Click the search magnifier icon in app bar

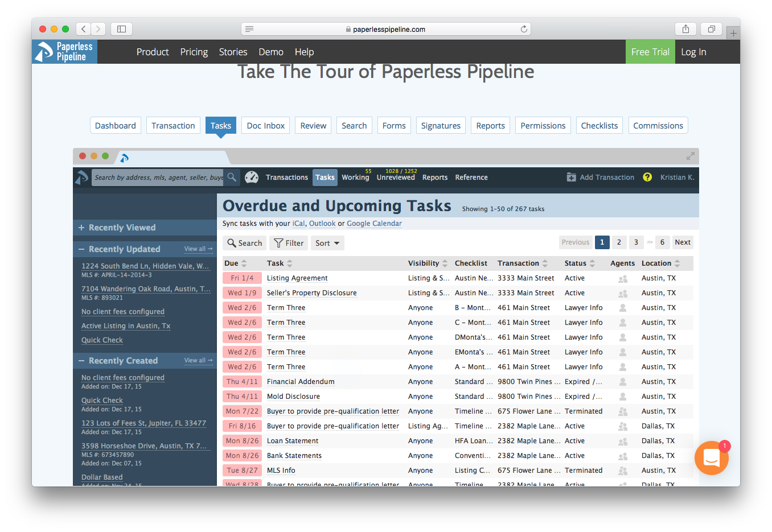pos(232,178)
